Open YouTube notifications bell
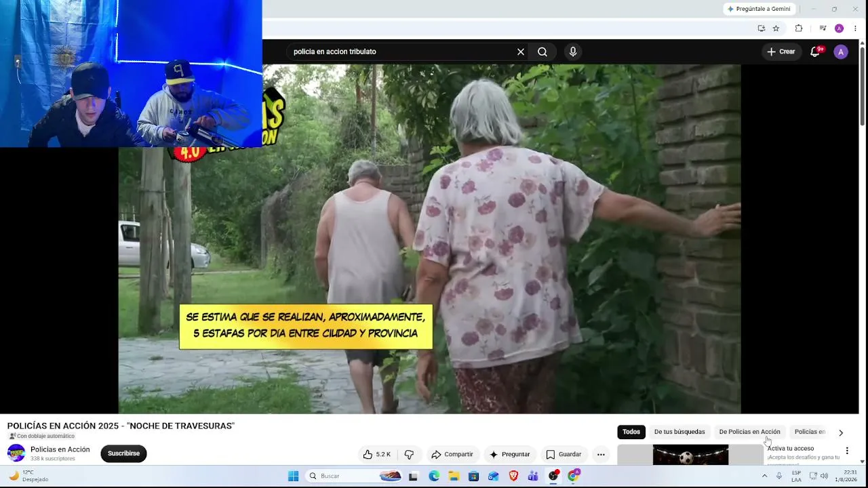Screen dimensions: 868x488 (x=816, y=52)
